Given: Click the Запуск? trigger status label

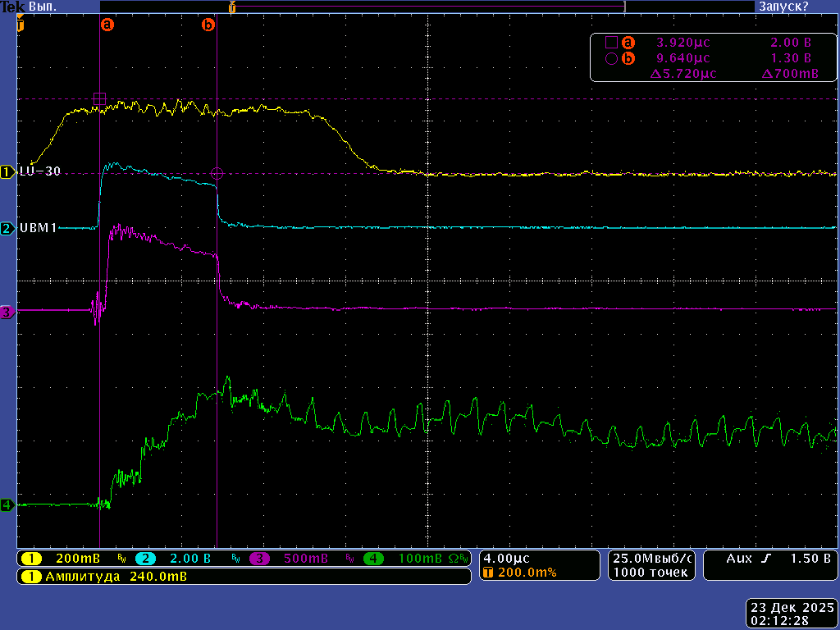Looking at the screenshot, I should click(783, 7).
